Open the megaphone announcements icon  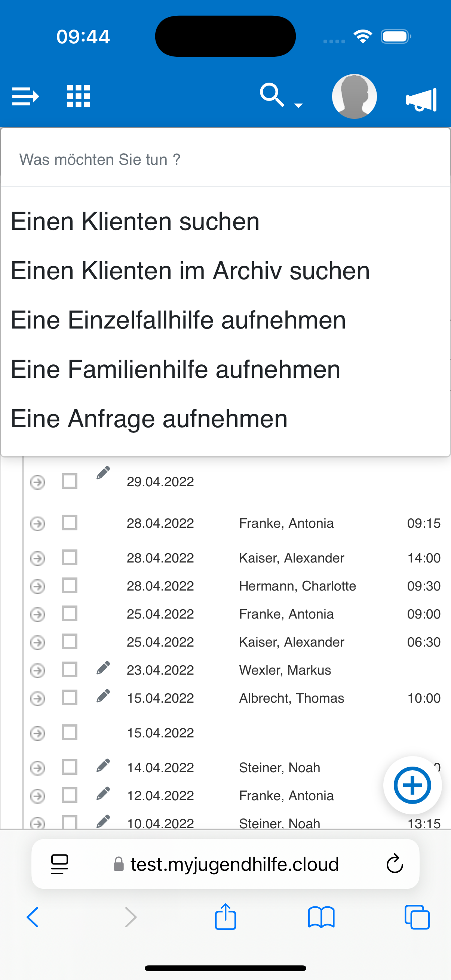[421, 100]
